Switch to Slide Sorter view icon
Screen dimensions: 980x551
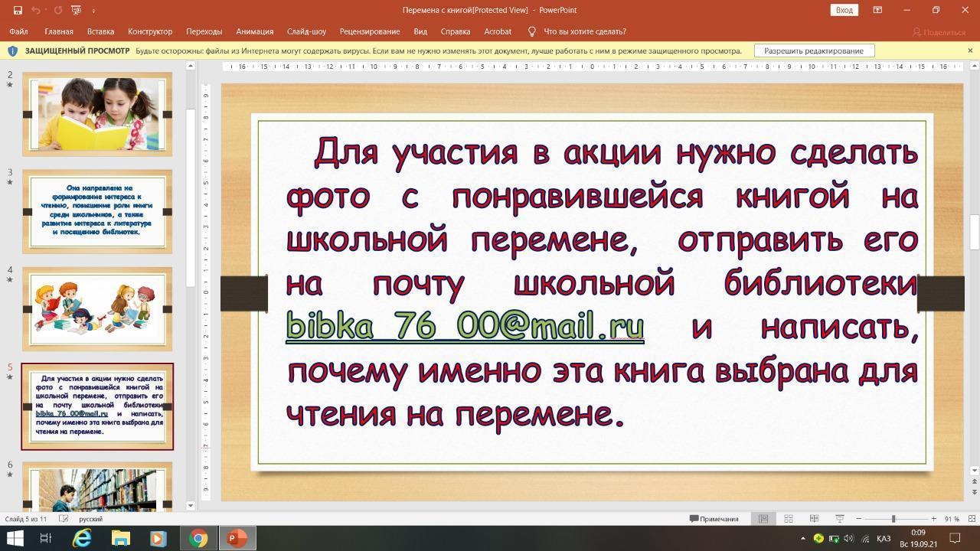[x=789, y=518]
